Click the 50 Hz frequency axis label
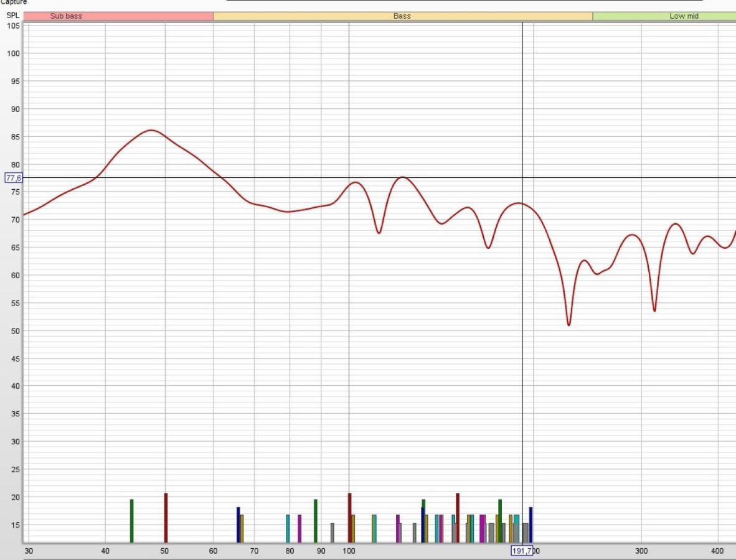736x560 pixels. (x=164, y=551)
